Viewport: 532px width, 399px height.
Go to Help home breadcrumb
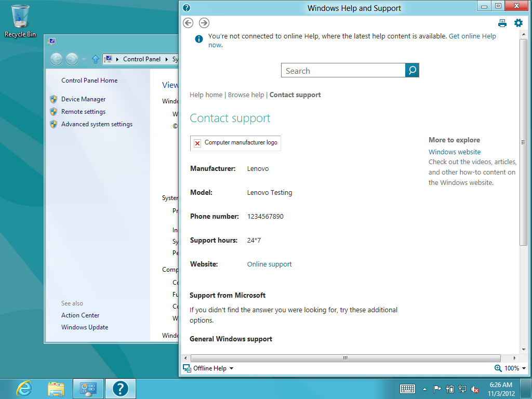click(x=206, y=95)
